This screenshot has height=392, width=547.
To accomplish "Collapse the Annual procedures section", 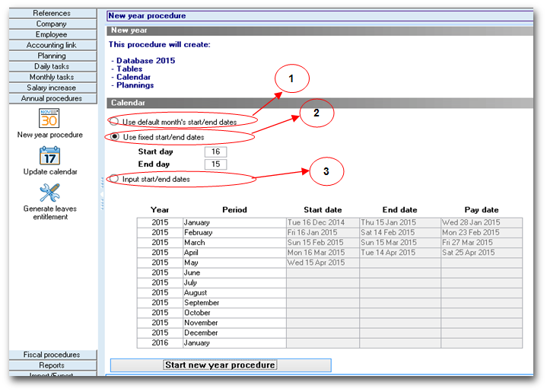I will click(52, 98).
